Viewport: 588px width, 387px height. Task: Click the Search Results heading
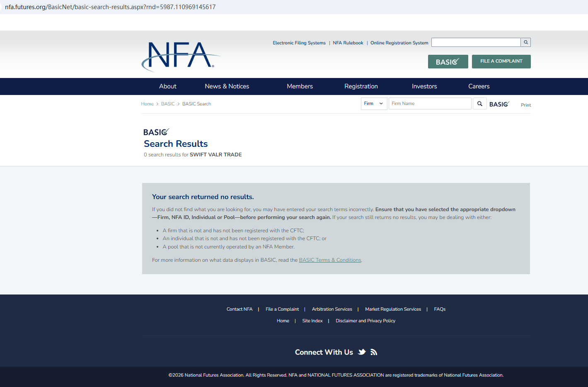click(x=176, y=144)
